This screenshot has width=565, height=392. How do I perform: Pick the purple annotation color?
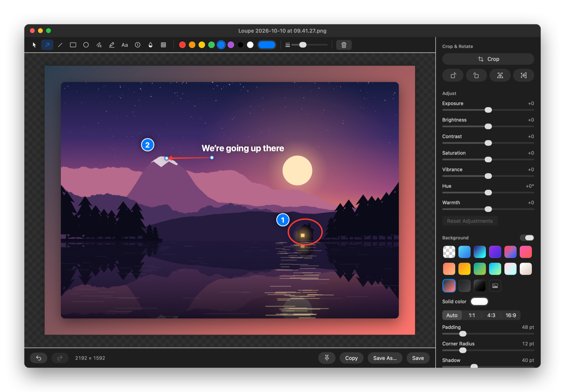pyautogui.click(x=231, y=45)
